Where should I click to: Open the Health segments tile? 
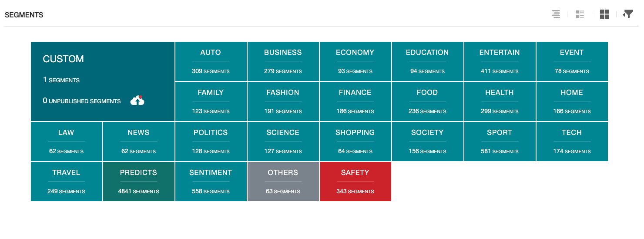click(x=500, y=101)
